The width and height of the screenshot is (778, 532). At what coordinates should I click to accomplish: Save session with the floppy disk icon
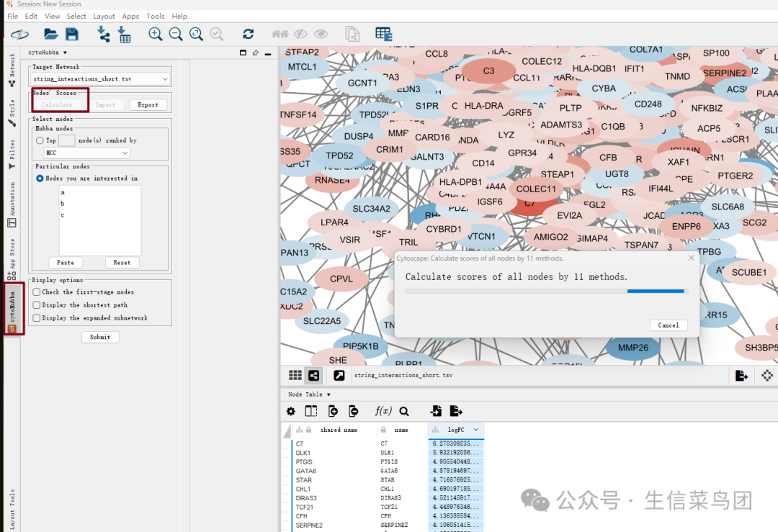pos(72,34)
